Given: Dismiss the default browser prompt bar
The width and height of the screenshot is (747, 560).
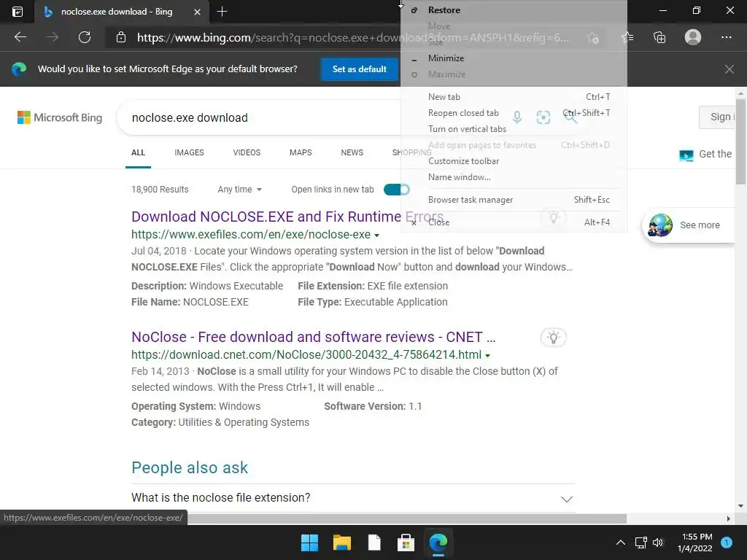Looking at the screenshot, I should [x=729, y=69].
